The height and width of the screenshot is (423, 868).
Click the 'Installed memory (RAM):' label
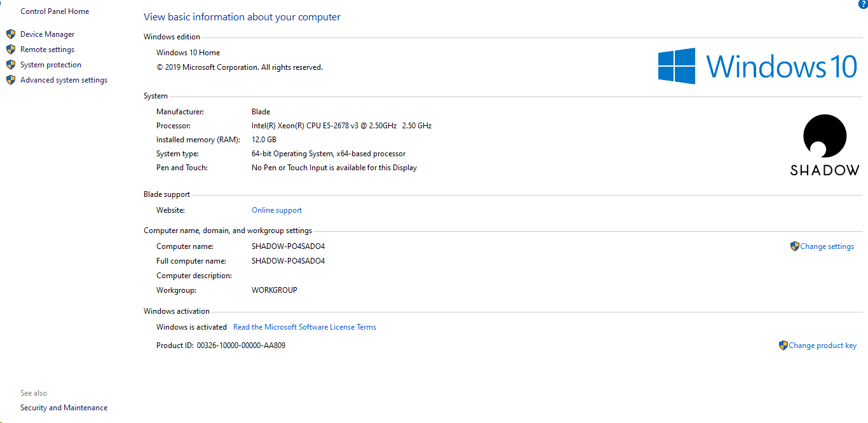coord(198,140)
